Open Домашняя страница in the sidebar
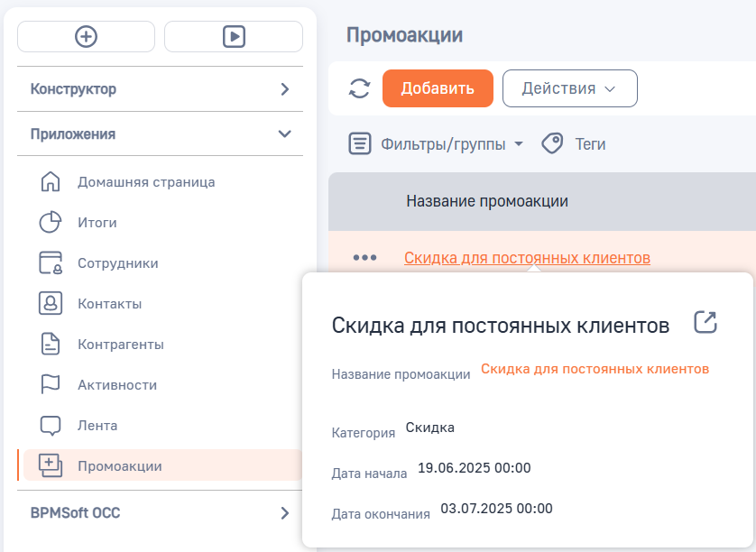This screenshot has width=756, height=552. pyautogui.click(x=146, y=182)
